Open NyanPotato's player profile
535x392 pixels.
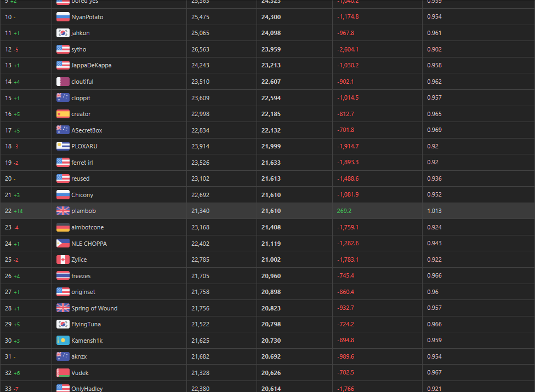(x=87, y=17)
